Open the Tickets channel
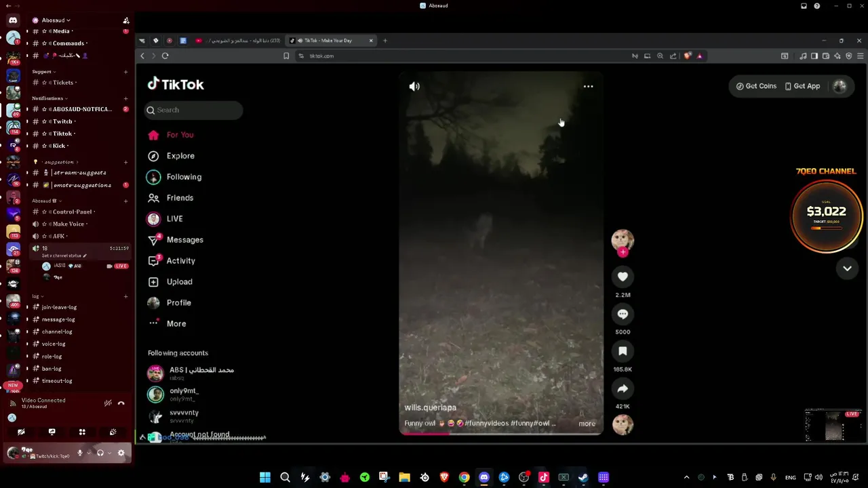The height and width of the screenshot is (488, 868). pyautogui.click(x=63, y=83)
